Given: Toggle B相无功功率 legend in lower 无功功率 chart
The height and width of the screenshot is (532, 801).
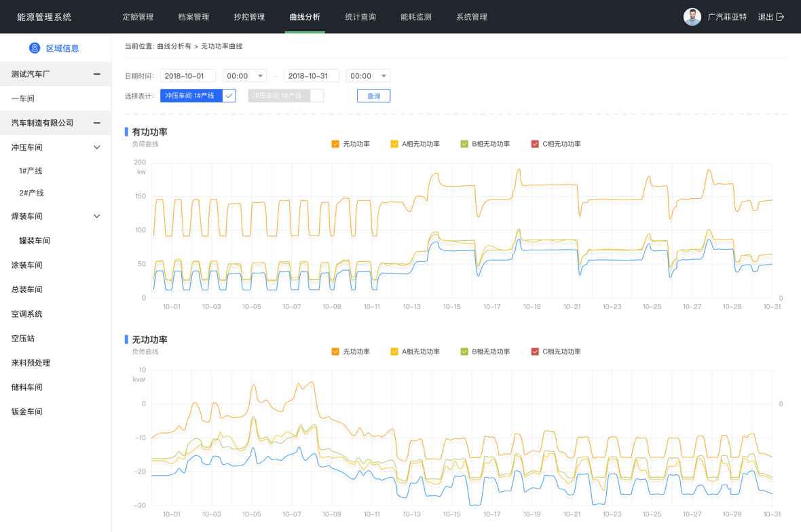Looking at the screenshot, I should coord(464,351).
